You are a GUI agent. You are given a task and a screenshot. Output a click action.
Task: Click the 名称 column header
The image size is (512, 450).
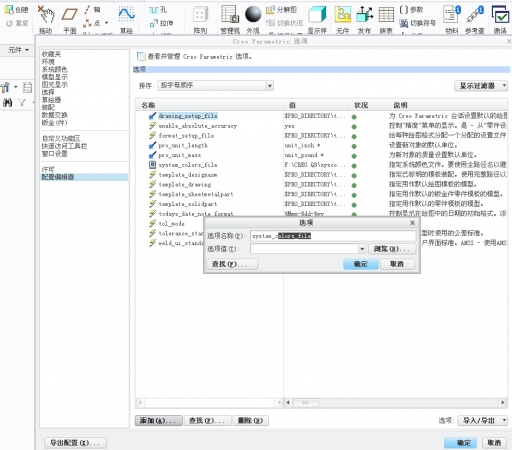point(209,105)
